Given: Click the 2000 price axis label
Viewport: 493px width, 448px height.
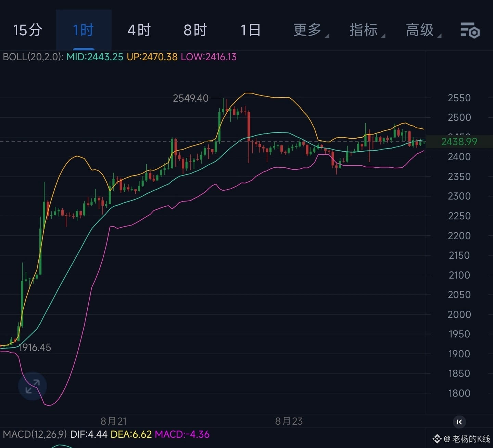Looking at the screenshot, I should (459, 315).
